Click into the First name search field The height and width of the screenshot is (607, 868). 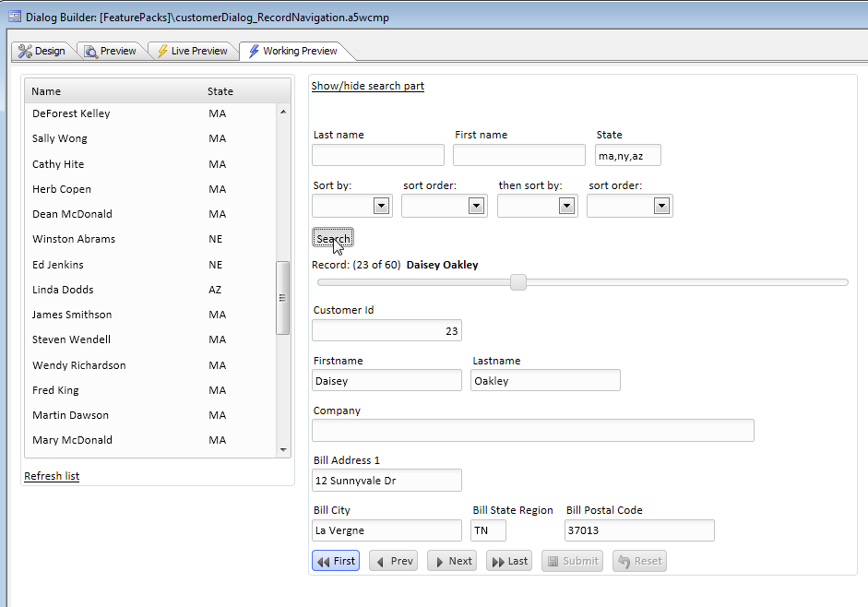(x=519, y=155)
